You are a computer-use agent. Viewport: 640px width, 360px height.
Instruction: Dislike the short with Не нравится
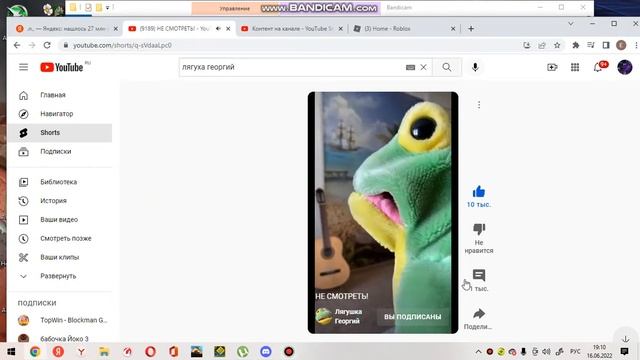[479, 229]
